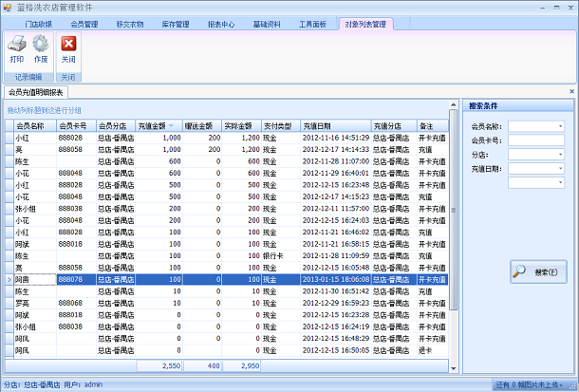Open the 工具面板 ribbon tab
The image size is (579, 392).
[312, 25]
